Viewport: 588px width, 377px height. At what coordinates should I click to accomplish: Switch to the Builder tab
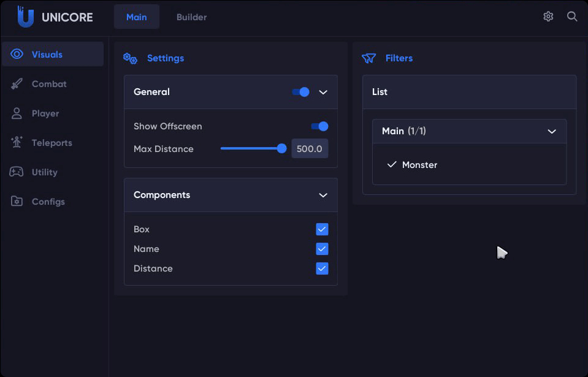coord(191,17)
